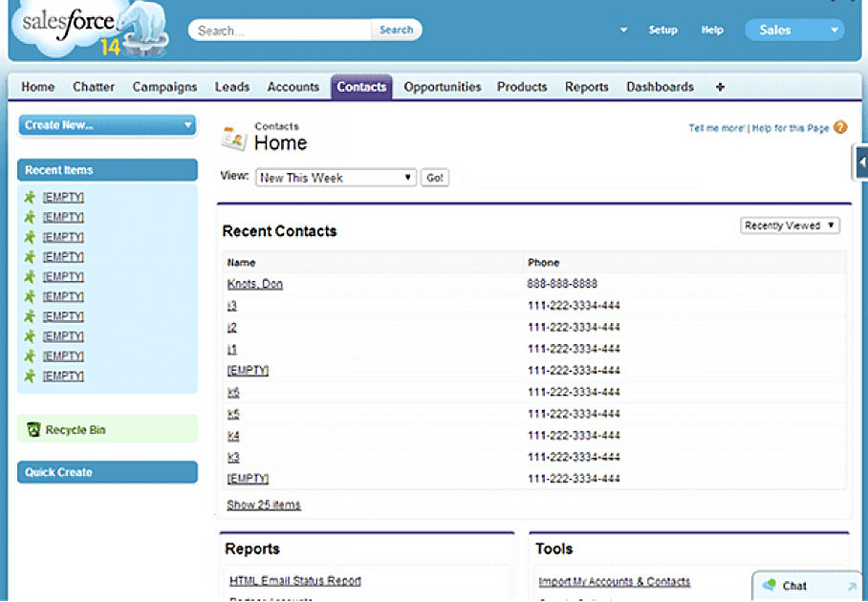
Task: Open the Help for this Page link
Action: [790, 128]
